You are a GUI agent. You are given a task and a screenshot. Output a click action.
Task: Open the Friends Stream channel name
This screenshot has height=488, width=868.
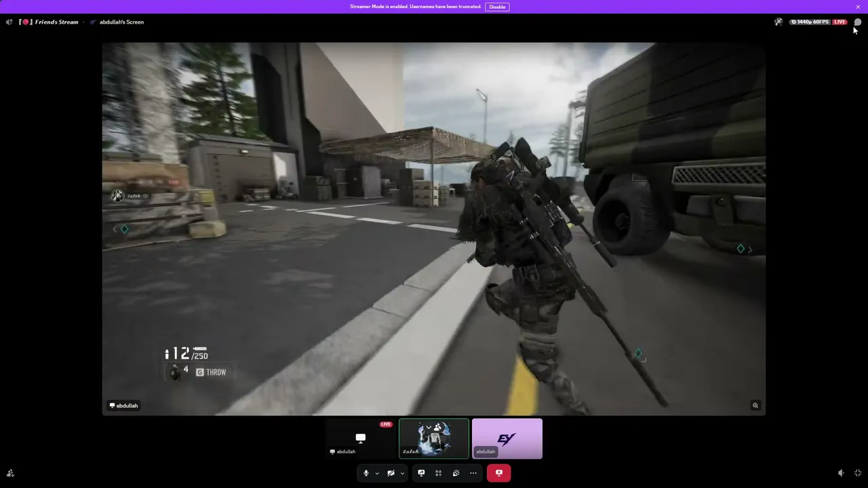click(x=49, y=22)
